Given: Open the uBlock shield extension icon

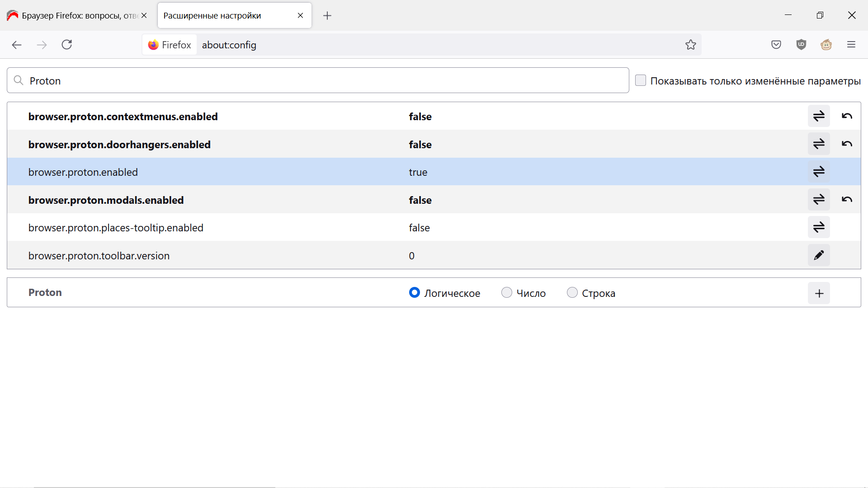Looking at the screenshot, I should tap(801, 45).
